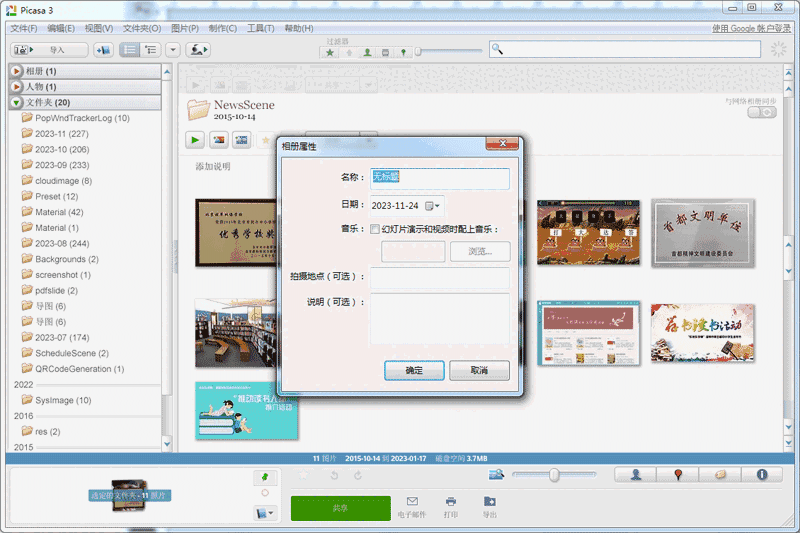Image resolution: width=800 pixels, height=533 pixels.
Task: Confirm dialog with 确定 button
Action: click(414, 370)
